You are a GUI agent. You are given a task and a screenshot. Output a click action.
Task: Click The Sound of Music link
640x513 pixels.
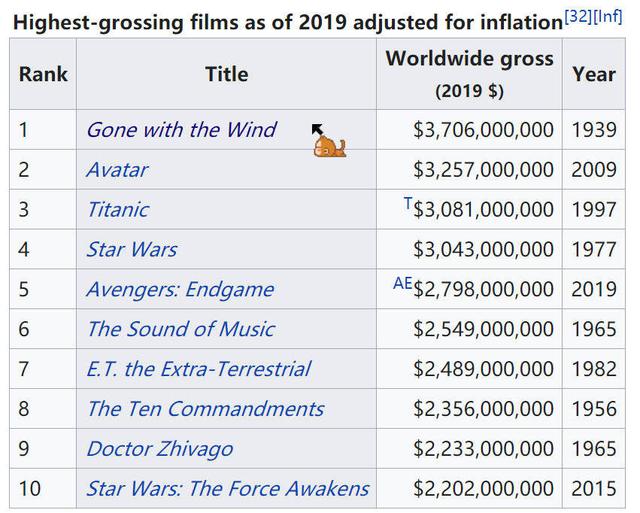pos(180,329)
